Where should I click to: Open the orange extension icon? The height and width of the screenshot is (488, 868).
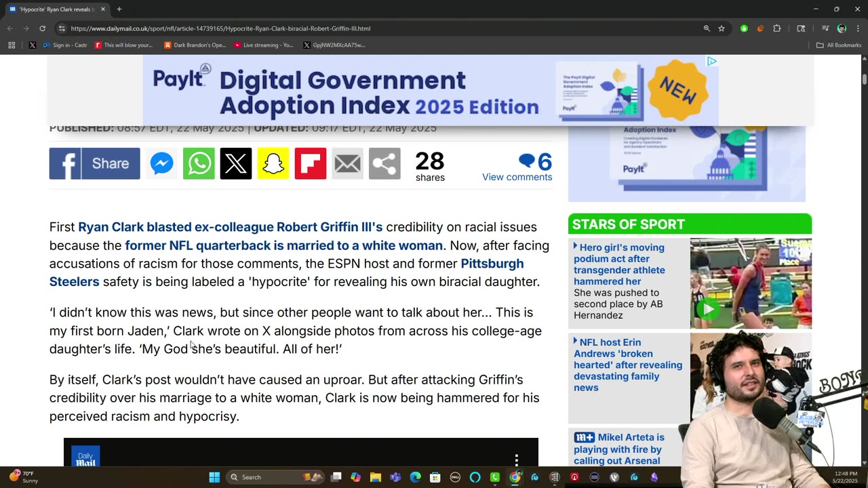click(x=760, y=28)
